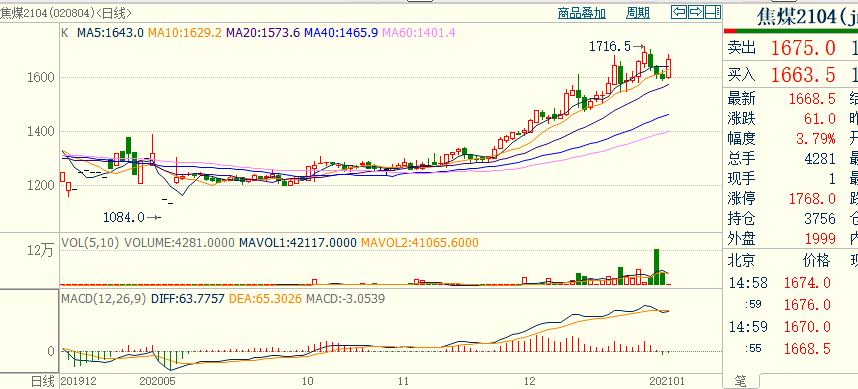Click the MACD:-3.0539 value
Viewport: 858px width, 389px height.
tap(345, 299)
